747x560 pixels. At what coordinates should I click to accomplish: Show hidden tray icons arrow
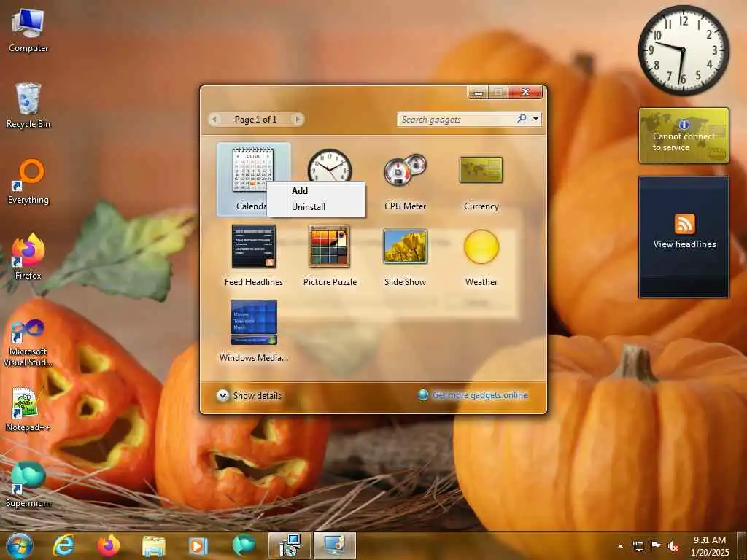point(620,546)
